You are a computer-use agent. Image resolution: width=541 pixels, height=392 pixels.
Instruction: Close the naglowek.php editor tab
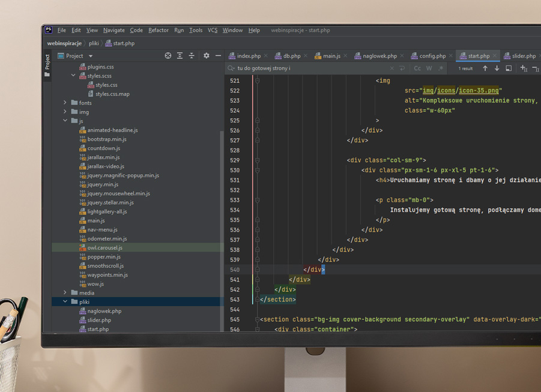point(402,56)
